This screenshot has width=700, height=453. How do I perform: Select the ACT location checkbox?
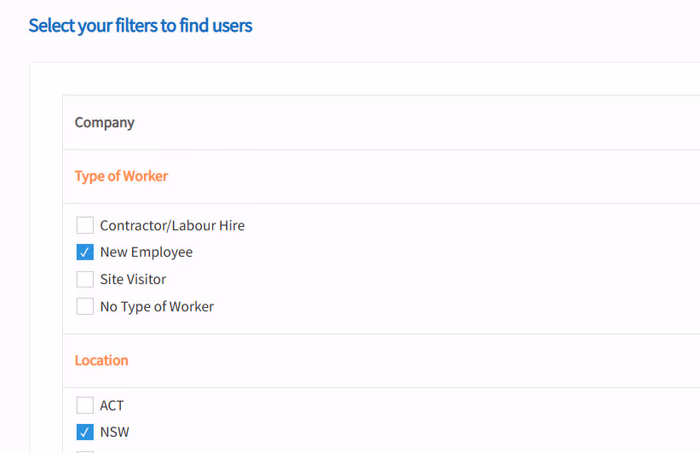85,405
